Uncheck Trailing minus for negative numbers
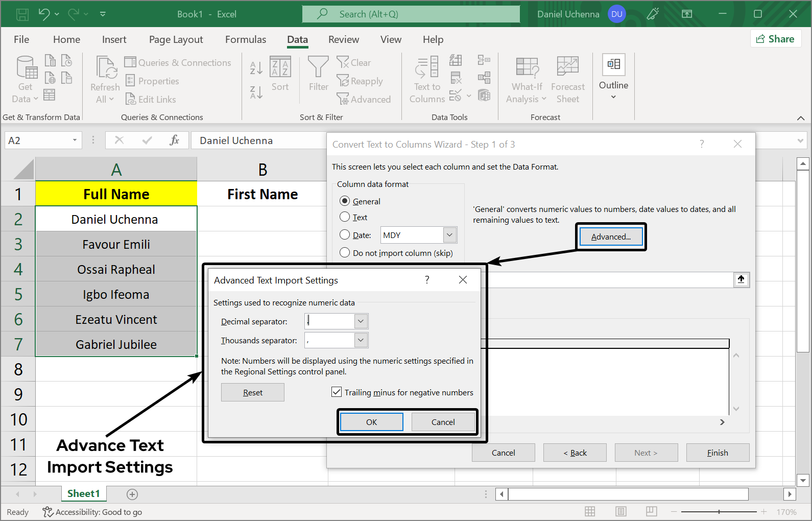 pyautogui.click(x=337, y=392)
